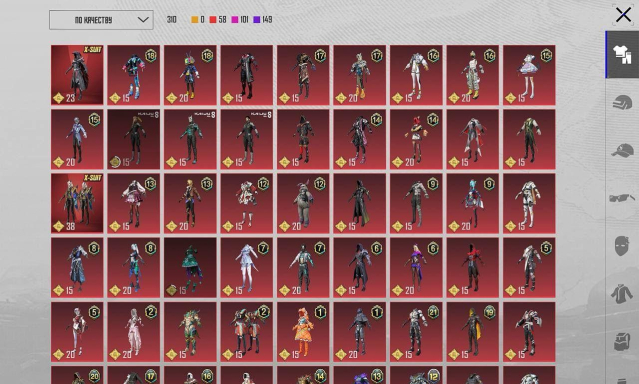639x384 pixels.
Task: Select the white-red dress with badge 12
Action: point(247,203)
